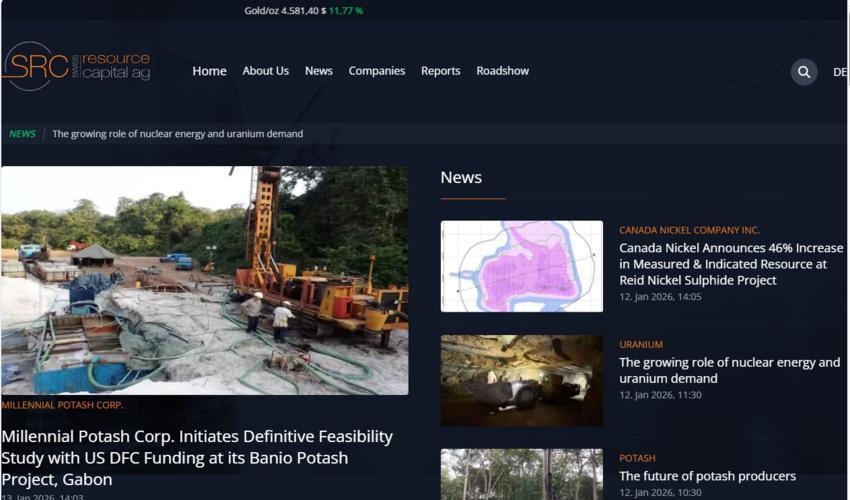Click the search magnifier icon
Screen dimensions: 850x500
tap(804, 72)
